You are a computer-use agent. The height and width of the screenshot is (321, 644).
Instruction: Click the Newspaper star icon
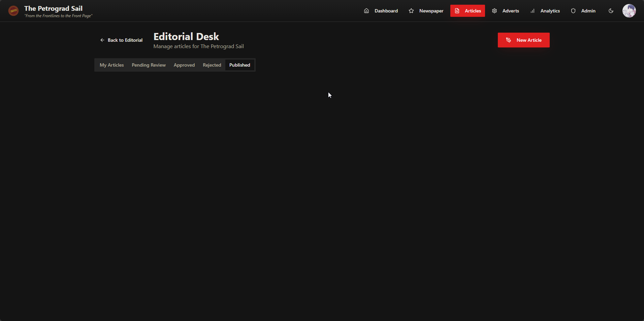(411, 11)
